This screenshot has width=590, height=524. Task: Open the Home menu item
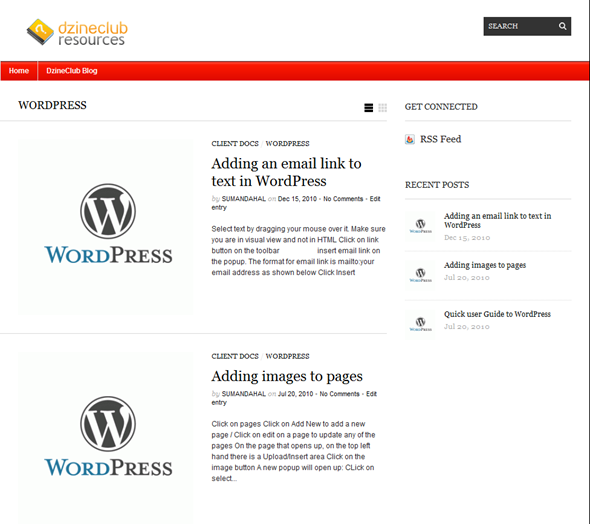pos(19,71)
